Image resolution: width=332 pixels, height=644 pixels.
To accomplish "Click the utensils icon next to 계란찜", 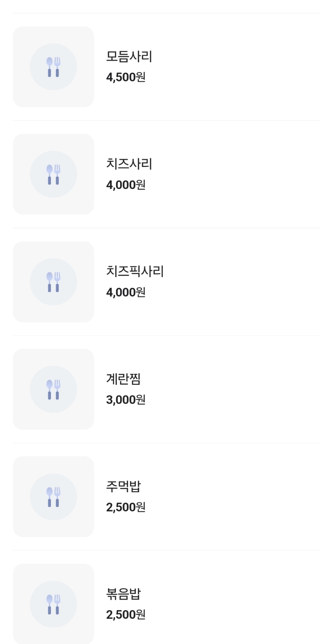I will (x=53, y=389).
